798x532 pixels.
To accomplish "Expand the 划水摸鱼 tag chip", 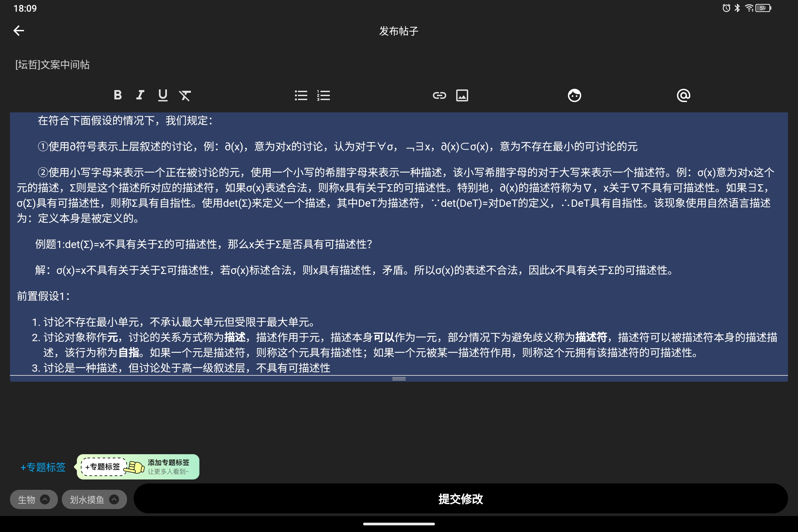I will pyautogui.click(x=94, y=499).
